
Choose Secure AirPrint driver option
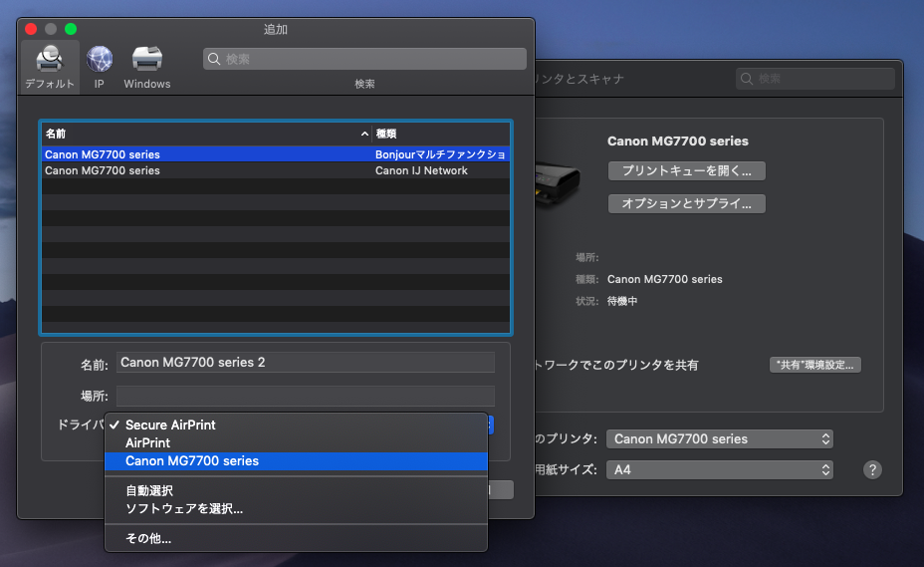[296, 425]
